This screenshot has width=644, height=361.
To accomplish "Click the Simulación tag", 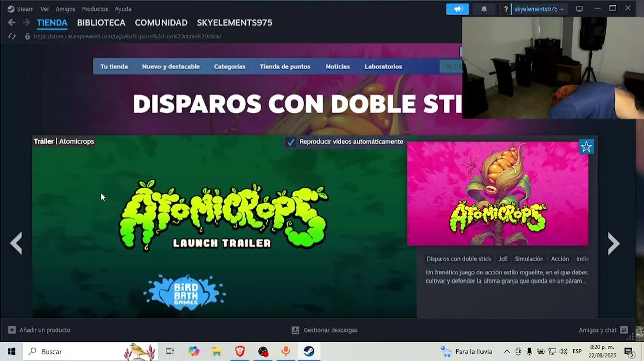I will (x=529, y=259).
